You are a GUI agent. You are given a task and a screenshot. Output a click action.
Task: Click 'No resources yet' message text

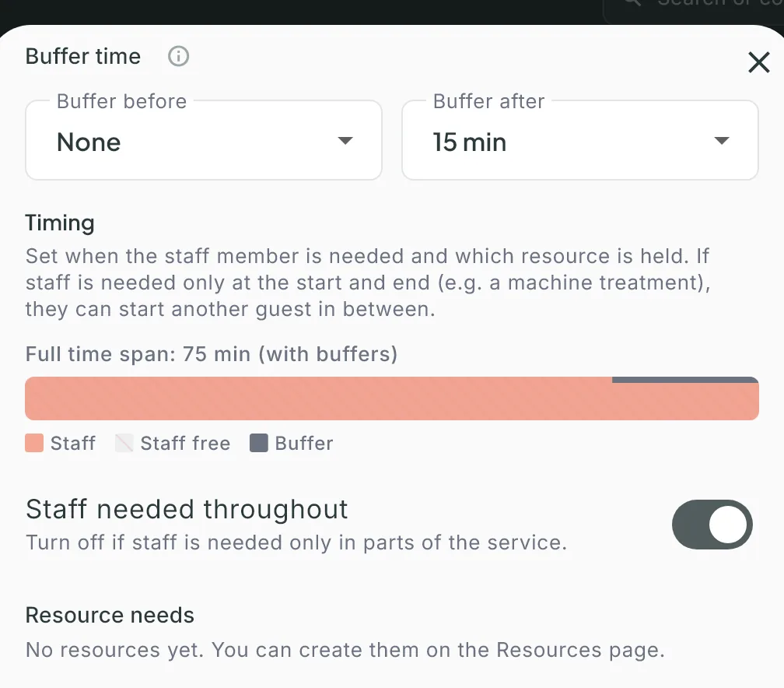345,650
